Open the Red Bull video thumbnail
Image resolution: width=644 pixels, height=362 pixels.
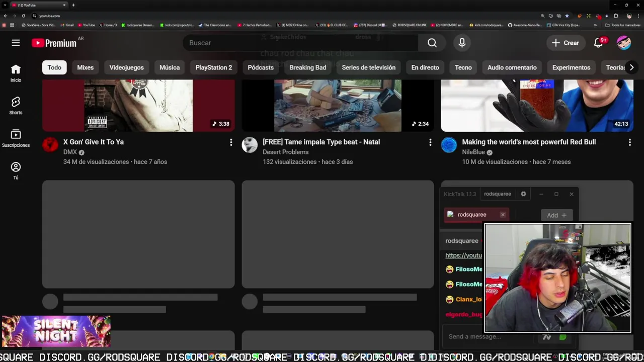[x=537, y=106]
